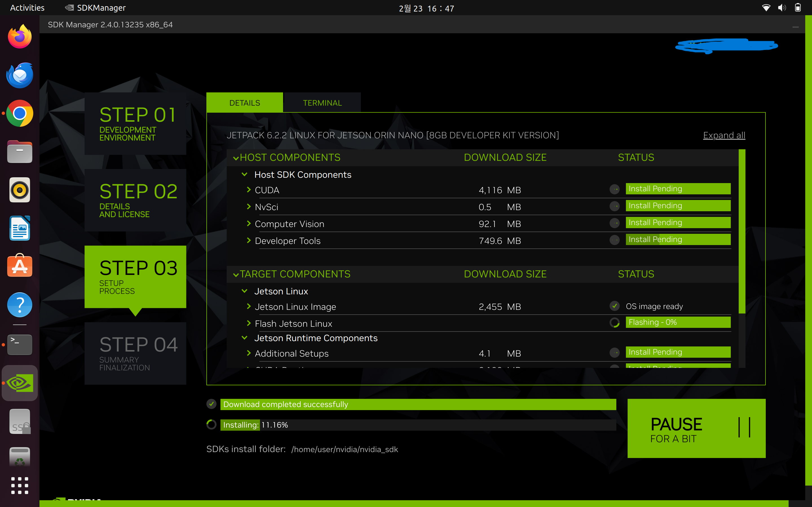812x507 pixels.
Task: Launch Thunderbird mail from dock
Action: click(19, 75)
